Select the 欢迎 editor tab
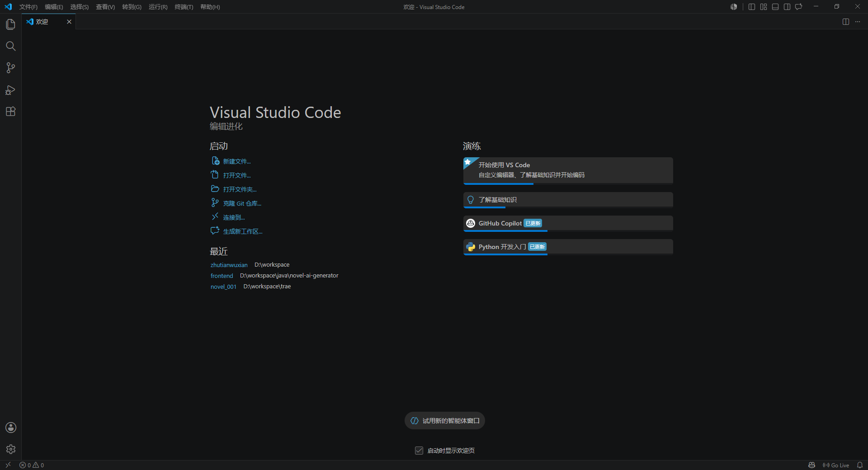The width and height of the screenshot is (868, 470). (49, 22)
